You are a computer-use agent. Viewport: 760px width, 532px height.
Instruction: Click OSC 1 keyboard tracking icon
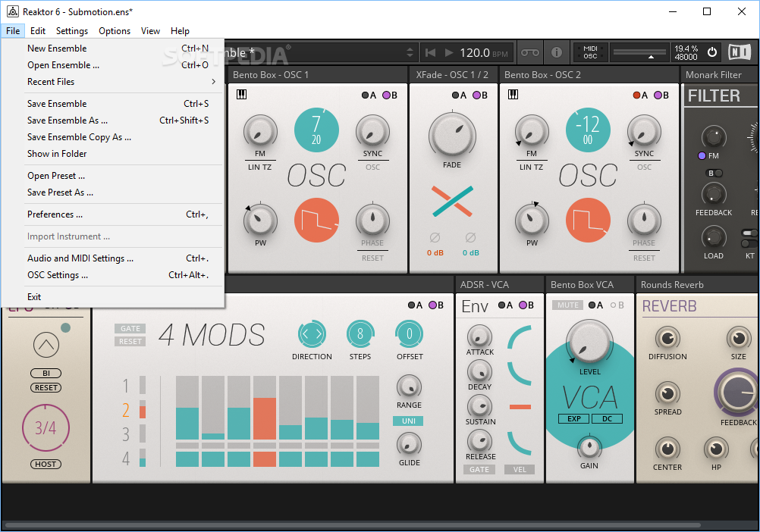(x=241, y=95)
